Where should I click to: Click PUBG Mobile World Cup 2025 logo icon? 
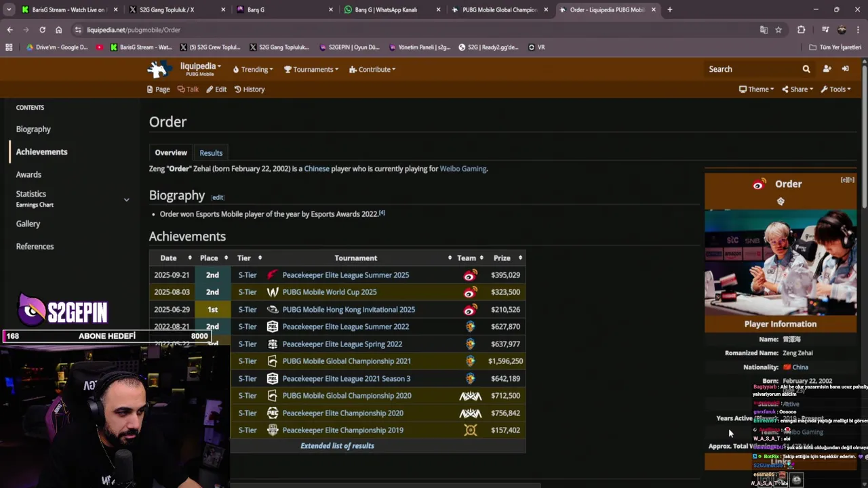pos(272,292)
